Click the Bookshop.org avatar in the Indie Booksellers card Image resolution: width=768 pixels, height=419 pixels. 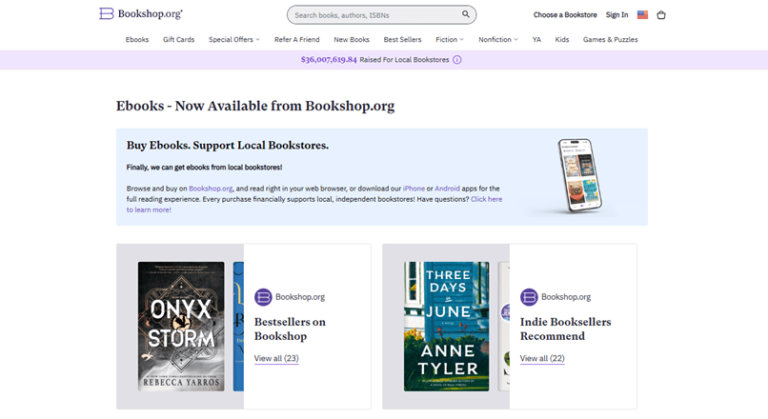click(x=529, y=297)
